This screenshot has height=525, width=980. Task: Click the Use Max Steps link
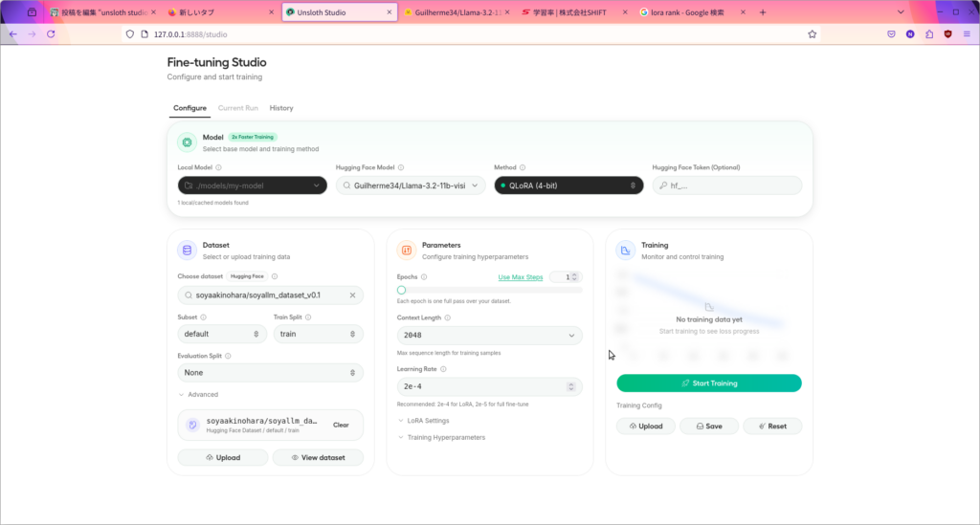click(521, 277)
